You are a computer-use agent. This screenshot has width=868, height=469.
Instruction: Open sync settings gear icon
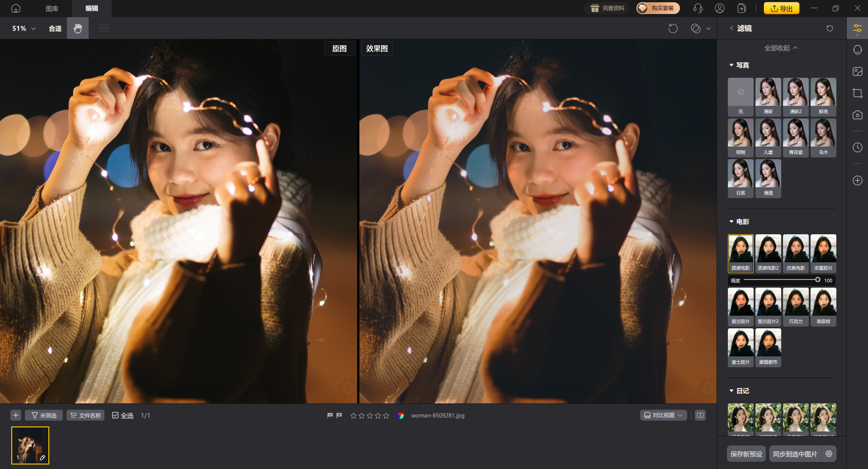[829, 454]
